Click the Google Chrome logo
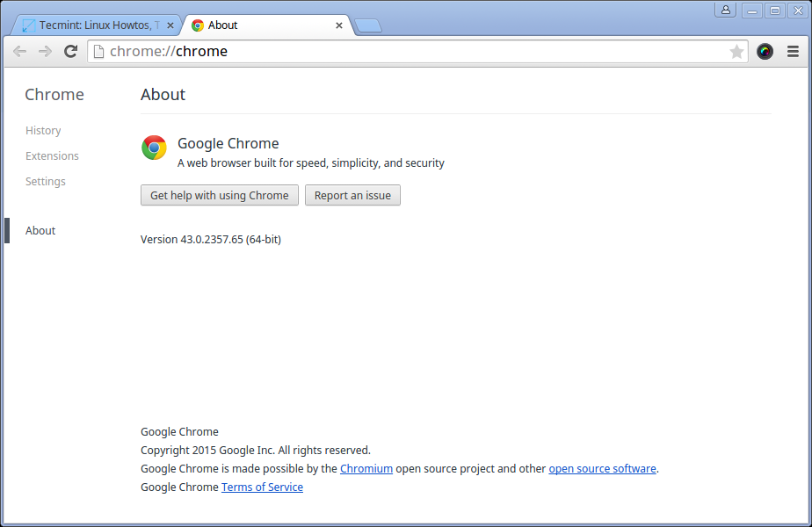The image size is (812, 527). 154,148
